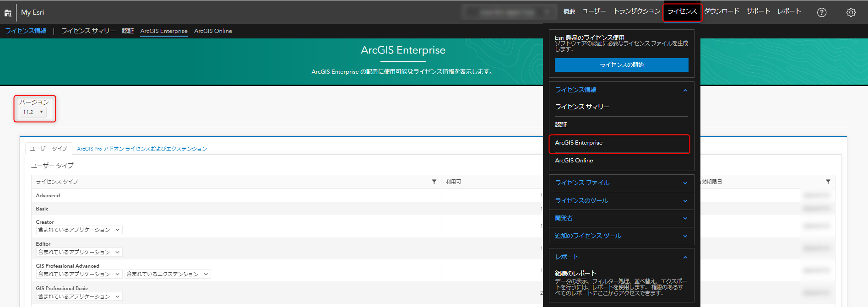Screen dimensions: 868x307
Task: Open the サポート top menu
Action: [x=758, y=11]
